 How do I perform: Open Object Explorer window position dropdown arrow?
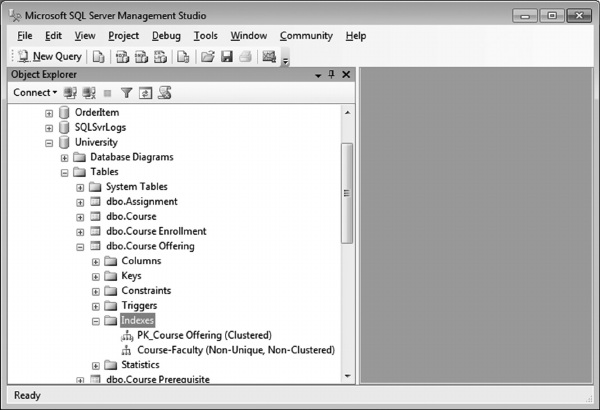tap(318, 75)
